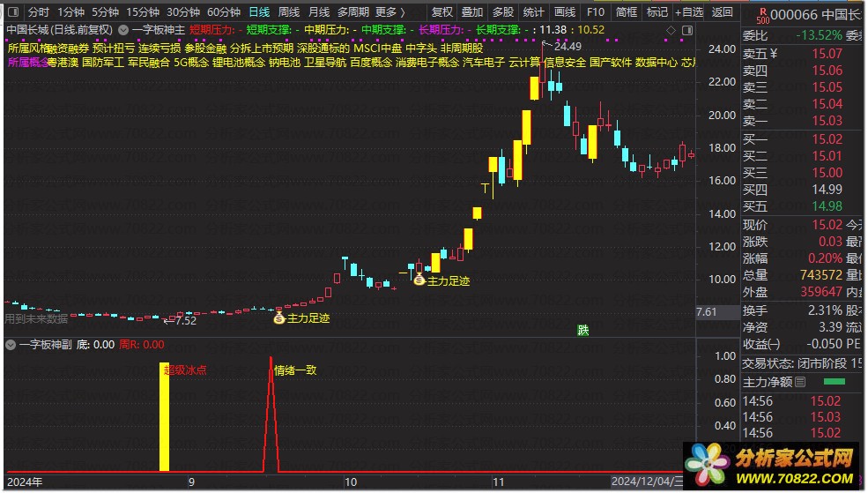Expand the 一字板神主 indicator dropdown arrow
Image resolution: width=868 pixels, height=493 pixels.
point(123,30)
